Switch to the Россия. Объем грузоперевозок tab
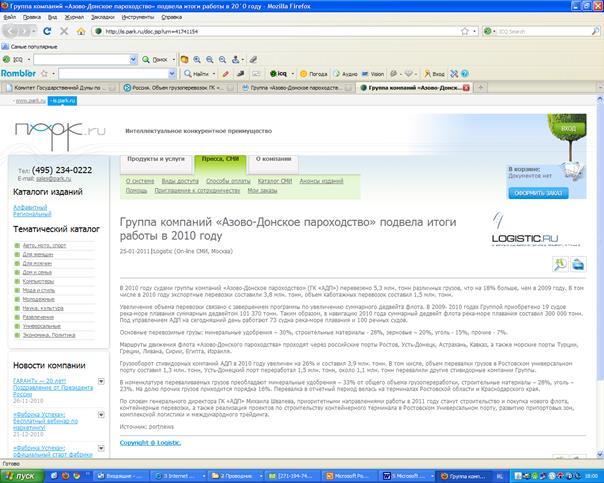This screenshot has height=483, width=604. [179, 88]
